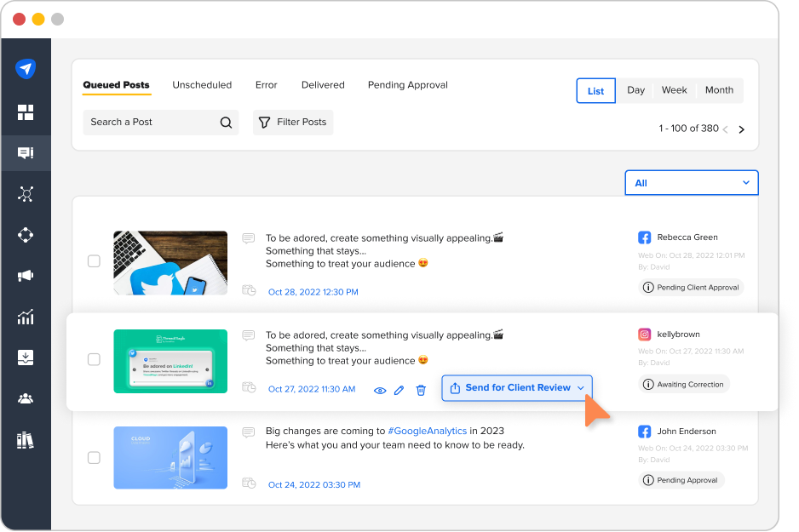Click into the Search a Post field

[x=152, y=123]
